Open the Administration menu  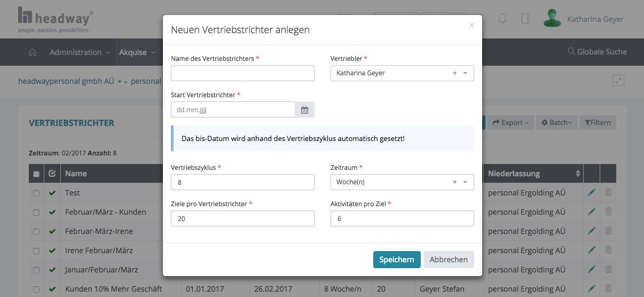pyautogui.click(x=80, y=52)
